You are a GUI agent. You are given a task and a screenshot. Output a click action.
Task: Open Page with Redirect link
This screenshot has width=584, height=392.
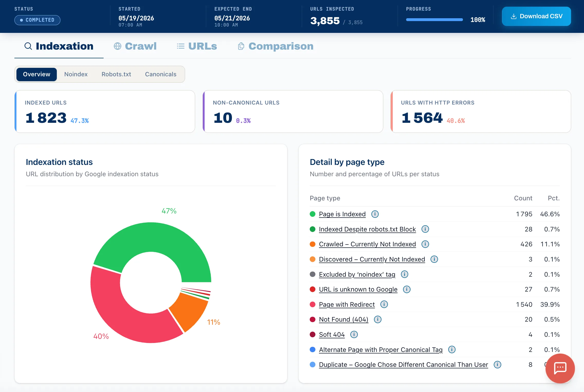pyautogui.click(x=347, y=305)
